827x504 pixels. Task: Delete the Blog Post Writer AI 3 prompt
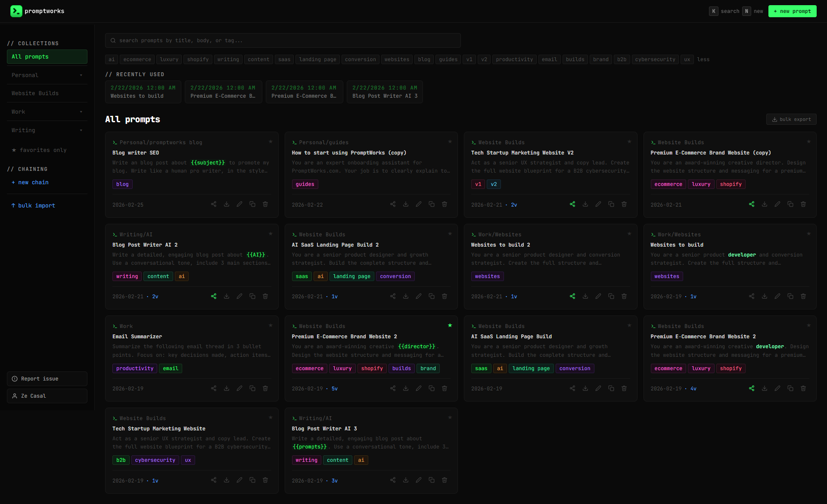(444, 480)
